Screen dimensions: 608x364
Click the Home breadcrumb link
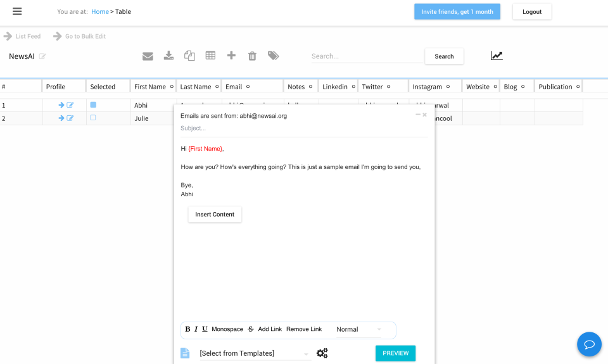click(x=100, y=11)
